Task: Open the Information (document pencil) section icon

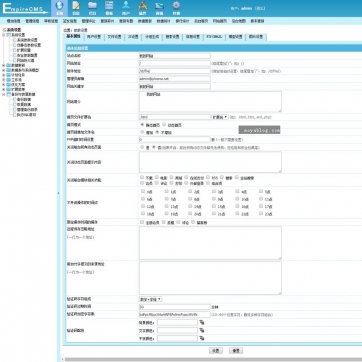Action: point(76,8)
